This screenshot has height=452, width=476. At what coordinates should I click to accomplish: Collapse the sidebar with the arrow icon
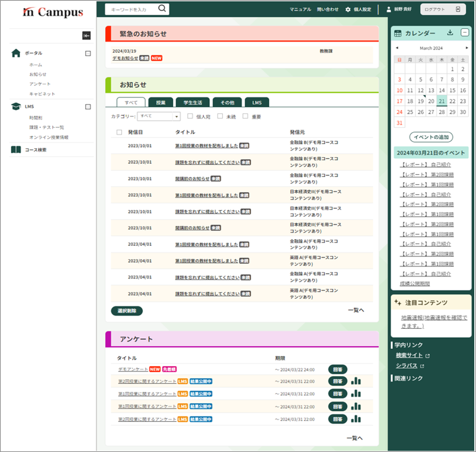click(x=86, y=36)
